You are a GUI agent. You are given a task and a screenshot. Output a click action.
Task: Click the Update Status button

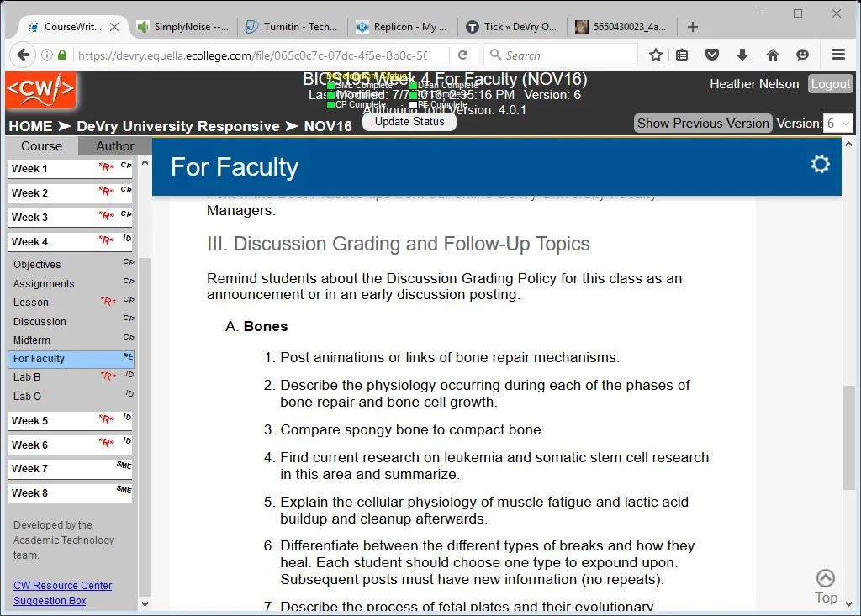coord(409,121)
